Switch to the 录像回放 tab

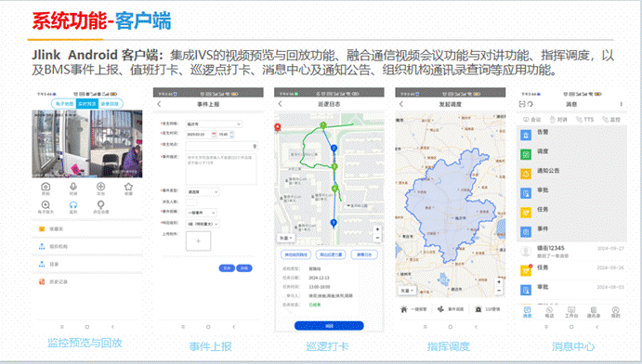111,104
